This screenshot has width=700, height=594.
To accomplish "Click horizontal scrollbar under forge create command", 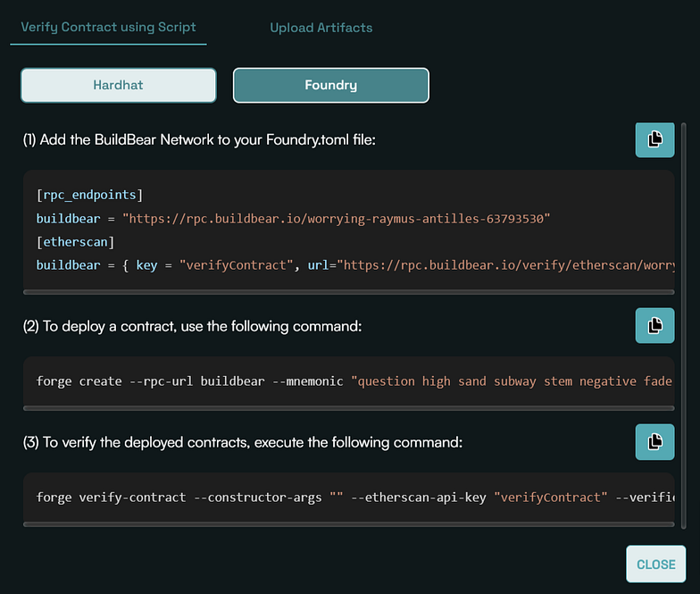I will 348,408.
